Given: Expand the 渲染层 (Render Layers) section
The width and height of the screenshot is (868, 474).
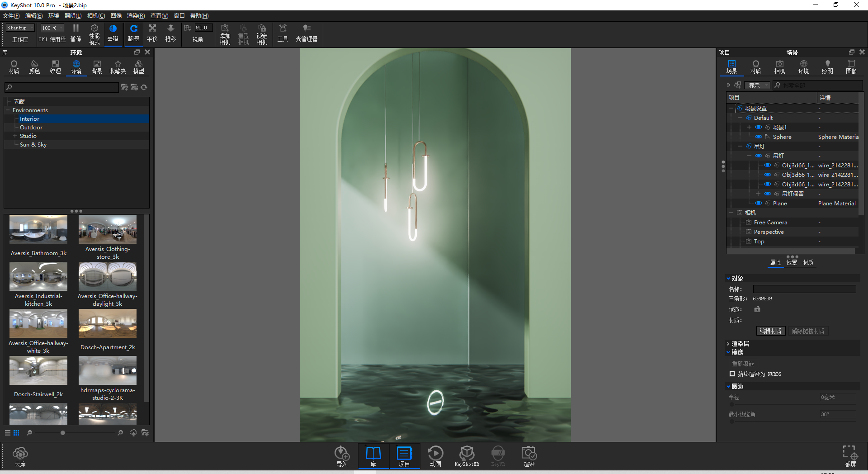Looking at the screenshot, I should [728, 344].
